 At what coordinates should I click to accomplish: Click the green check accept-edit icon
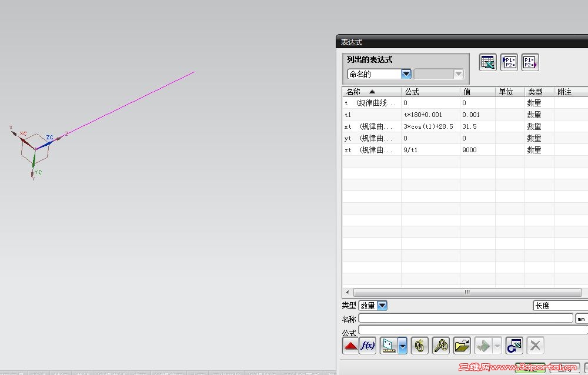tap(483, 346)
